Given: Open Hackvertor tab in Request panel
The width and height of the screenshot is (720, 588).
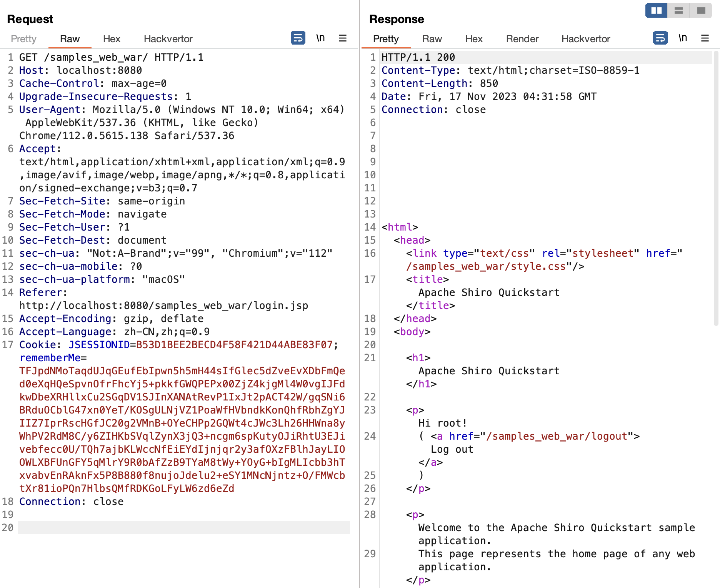Looking at the screenshot, I should (168, 39).
